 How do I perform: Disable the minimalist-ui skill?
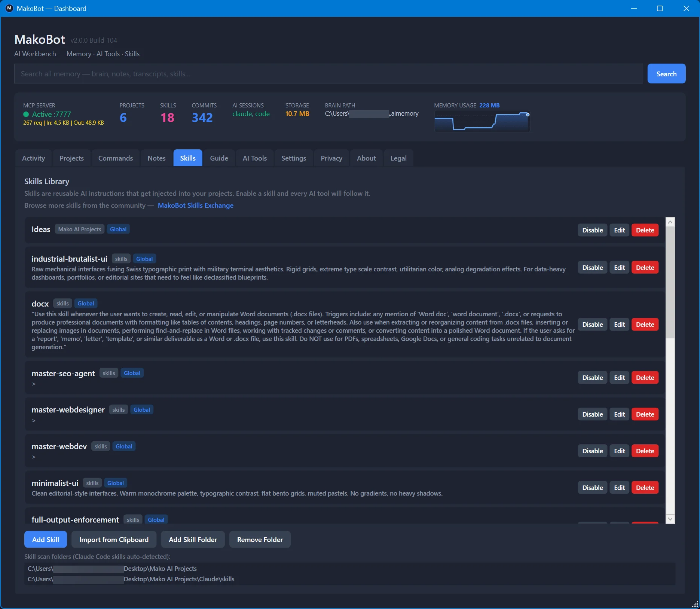592,488
